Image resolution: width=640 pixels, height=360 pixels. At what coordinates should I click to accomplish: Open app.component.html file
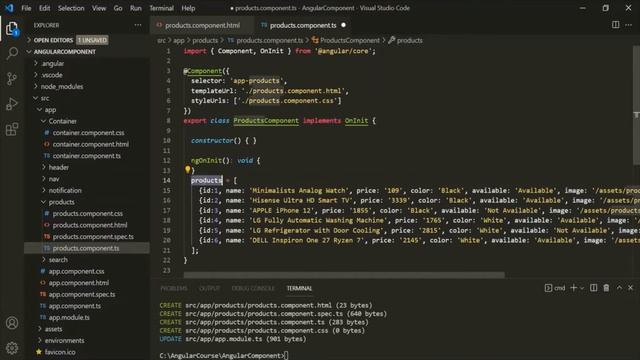pos(79,282)
